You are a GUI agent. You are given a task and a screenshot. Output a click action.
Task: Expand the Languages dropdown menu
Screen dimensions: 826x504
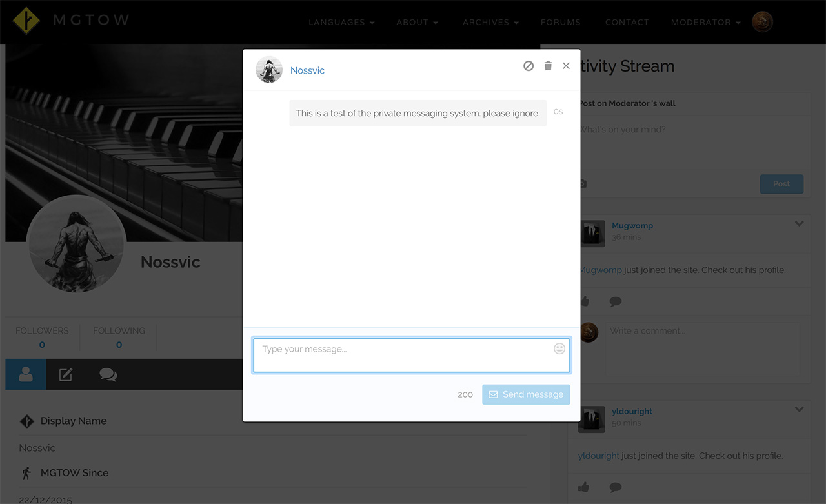click(341, 22)
